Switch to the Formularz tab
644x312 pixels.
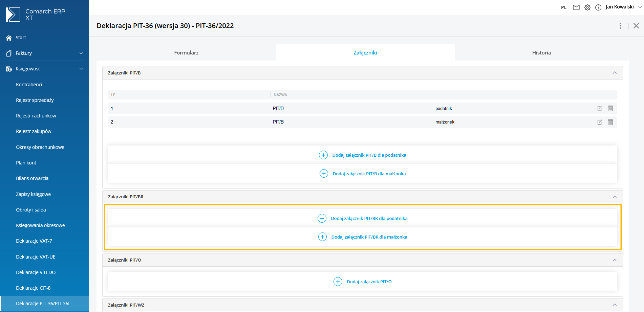coord(186,53)
